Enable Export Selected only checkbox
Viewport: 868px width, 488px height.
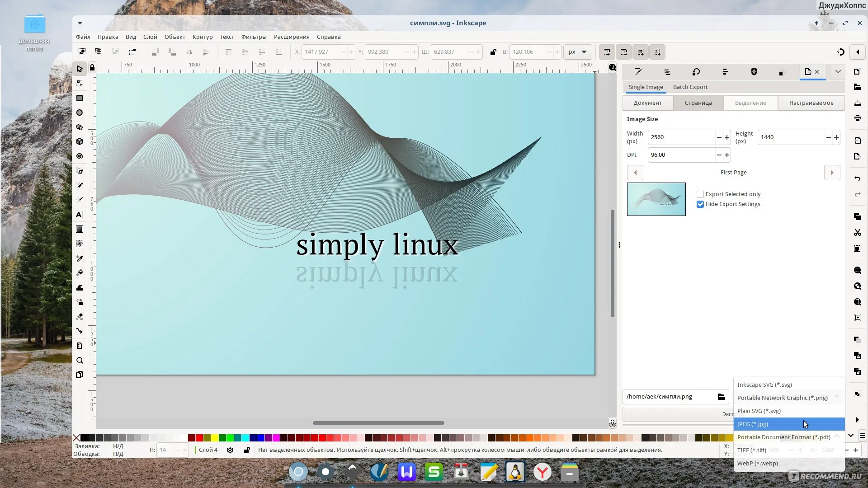click(700, 194)
